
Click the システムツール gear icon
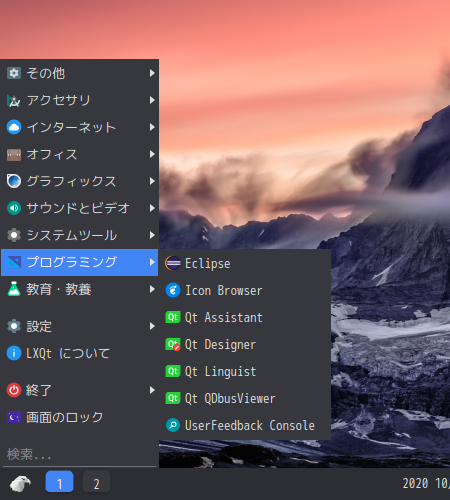(14, 235)
